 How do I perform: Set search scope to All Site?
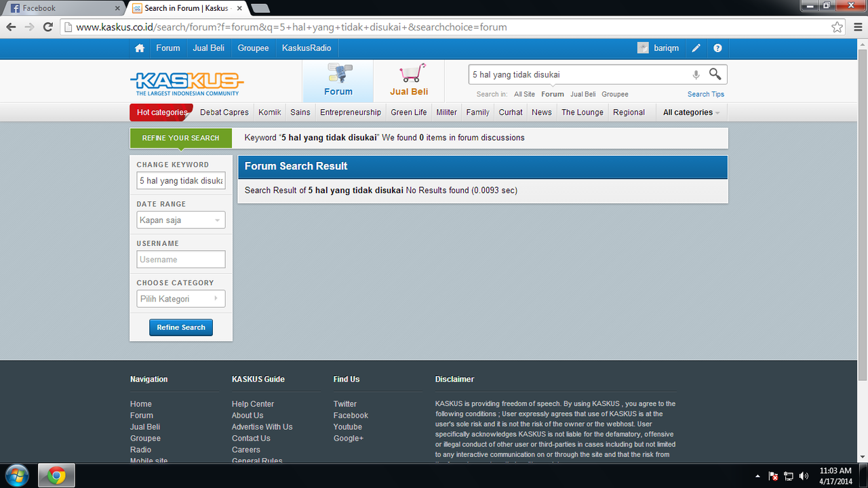(x=524, y=94)
